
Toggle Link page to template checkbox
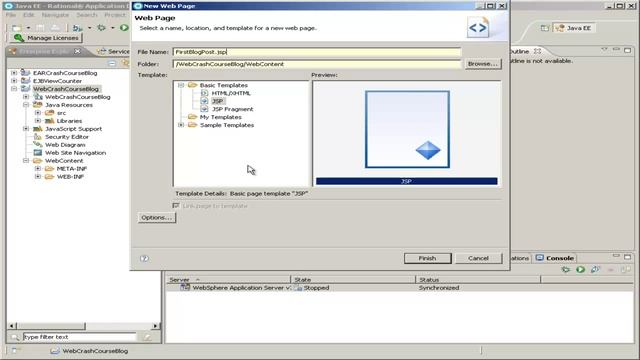point(176,205)
